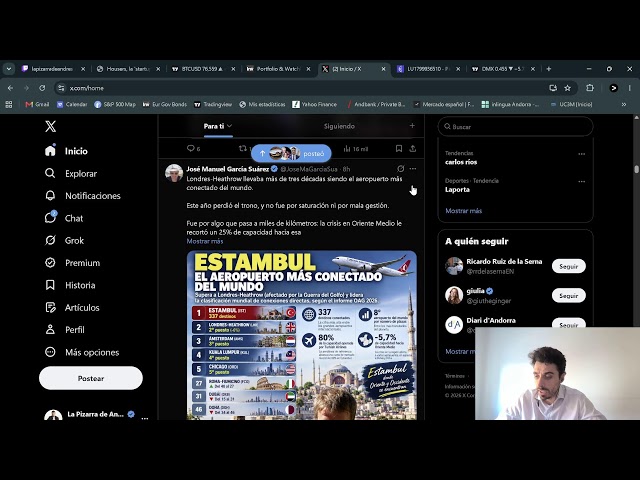
Task: Open Chat in sidebar
Action: pos(64,218)
